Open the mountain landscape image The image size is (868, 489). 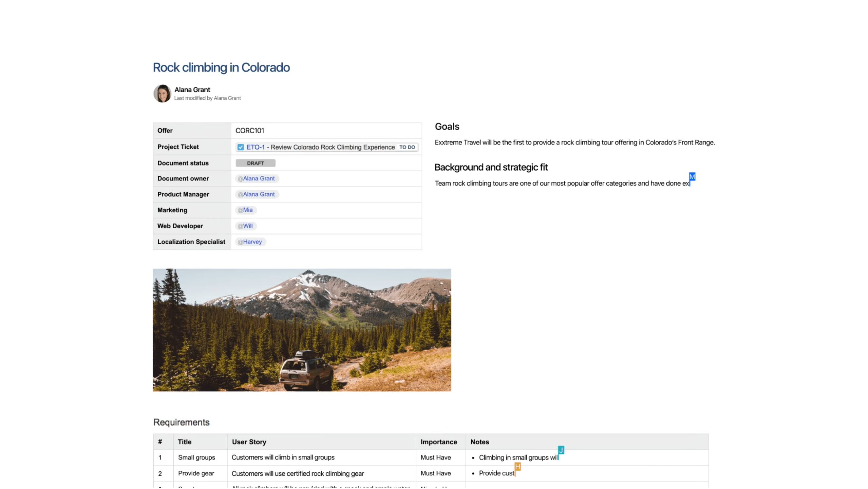click(x=302, y=330)
